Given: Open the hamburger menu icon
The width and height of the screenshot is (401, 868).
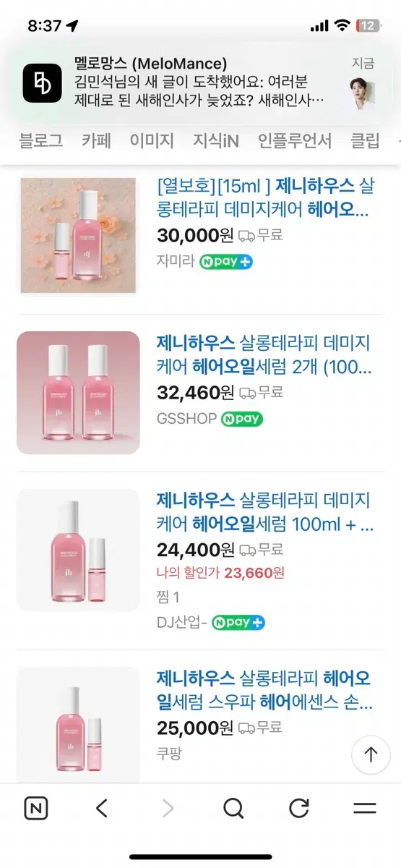Looking at the screenshot, I should pos(365,808).
